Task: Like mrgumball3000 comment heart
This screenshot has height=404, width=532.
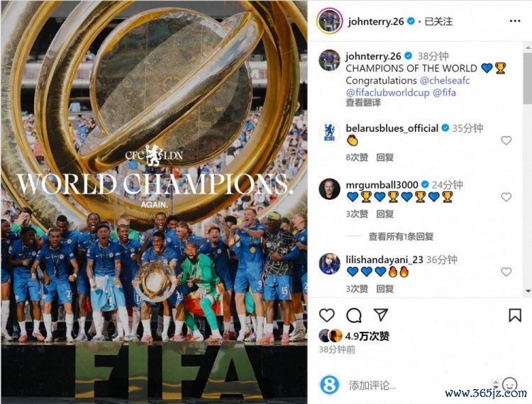Action: coord(506,196)
